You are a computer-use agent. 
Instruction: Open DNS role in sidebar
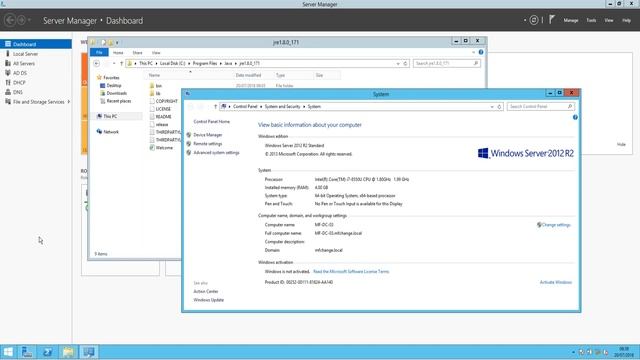point(18,92)
